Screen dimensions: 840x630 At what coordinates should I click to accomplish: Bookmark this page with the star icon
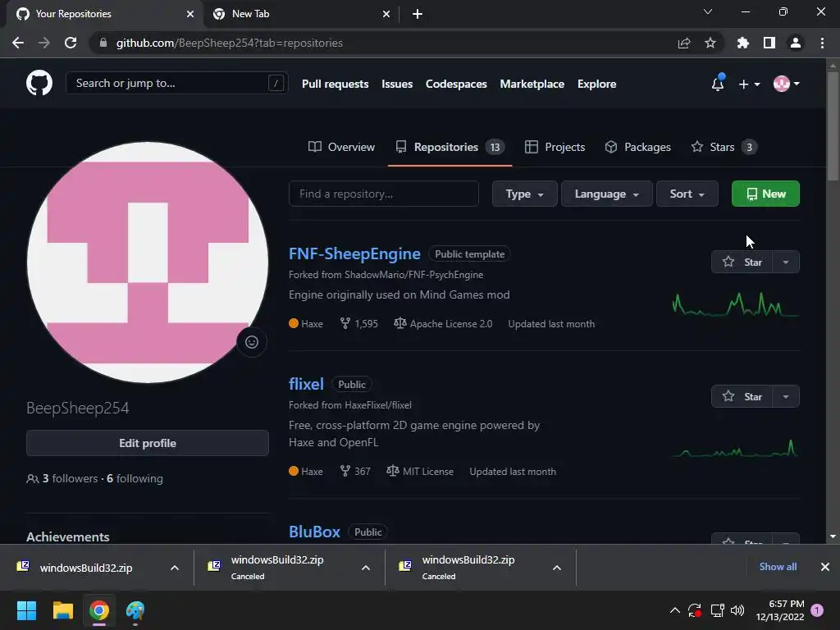(x=710, y=43)
